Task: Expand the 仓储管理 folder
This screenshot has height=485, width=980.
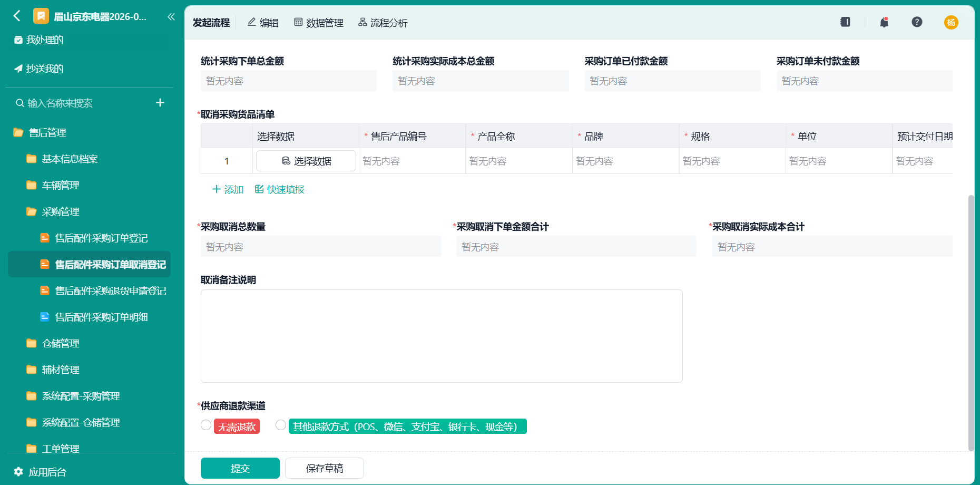Action: click(32, 343)
